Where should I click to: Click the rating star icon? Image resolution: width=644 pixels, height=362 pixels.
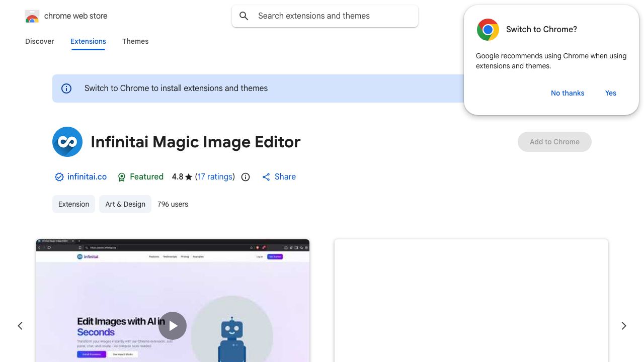coord(189,177)
